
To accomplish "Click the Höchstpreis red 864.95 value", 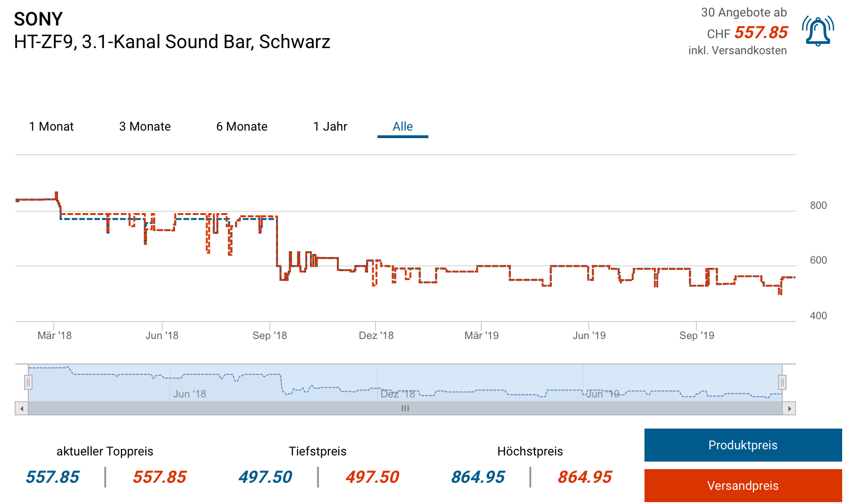I will tap(585, 477).
